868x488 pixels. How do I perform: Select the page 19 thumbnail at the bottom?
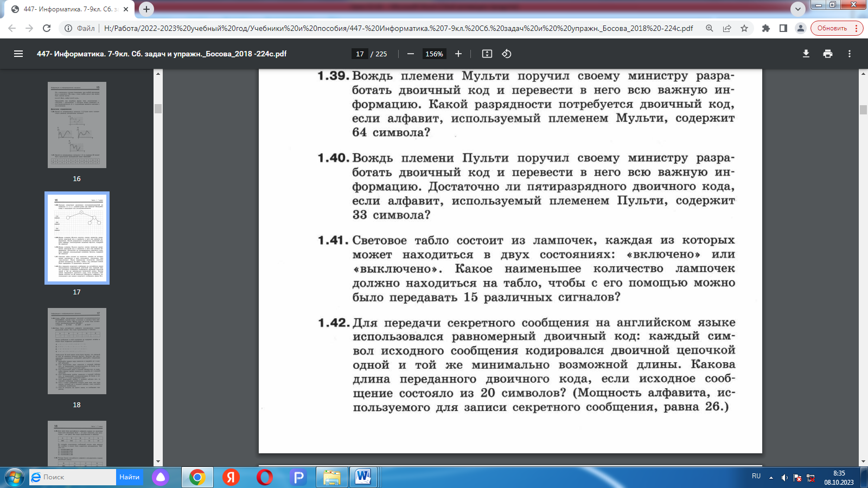coord(77,443)
